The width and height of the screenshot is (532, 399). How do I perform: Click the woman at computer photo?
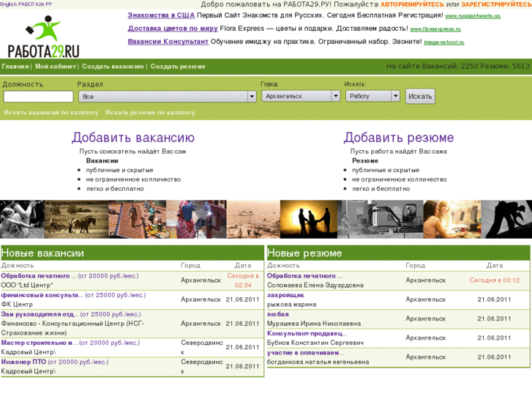pyautogui.click(x=452, y=219)
